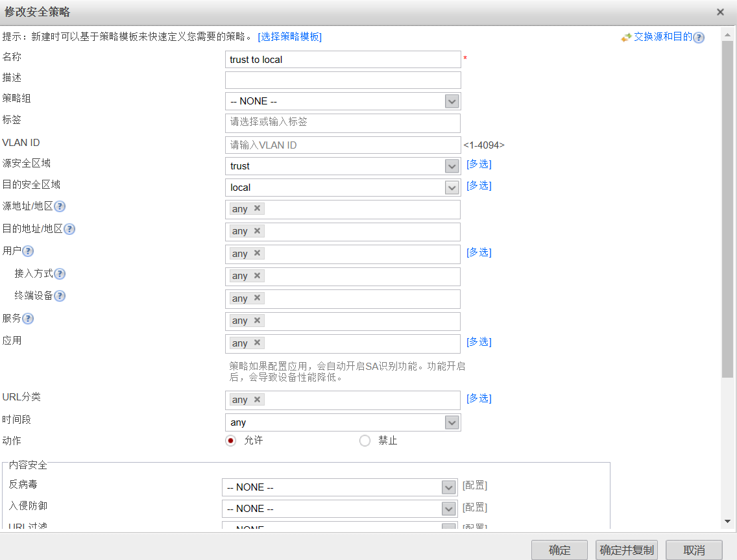This screenshot has width=737, height=560.
Task: Open the 目的安全区域 dropdown showing local
Action: (x=452, y=188)
